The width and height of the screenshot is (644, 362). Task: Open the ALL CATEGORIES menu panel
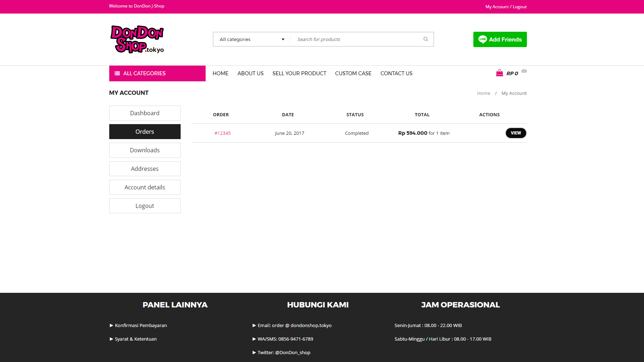pos(157,73)
